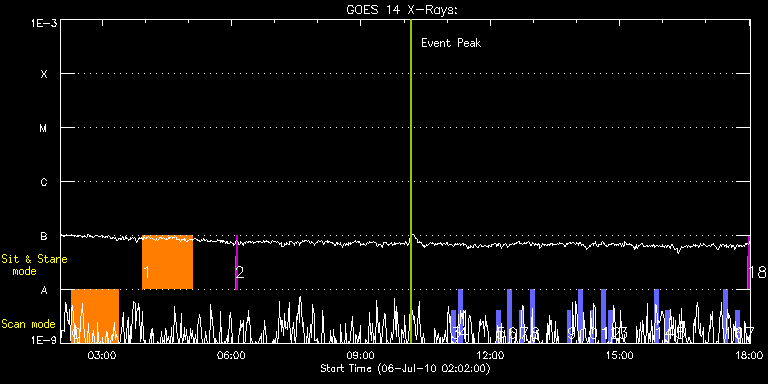Select short blue scan bar numbered 9
Viewport: 768px width, 384px height.
click(x=569, y=326)
